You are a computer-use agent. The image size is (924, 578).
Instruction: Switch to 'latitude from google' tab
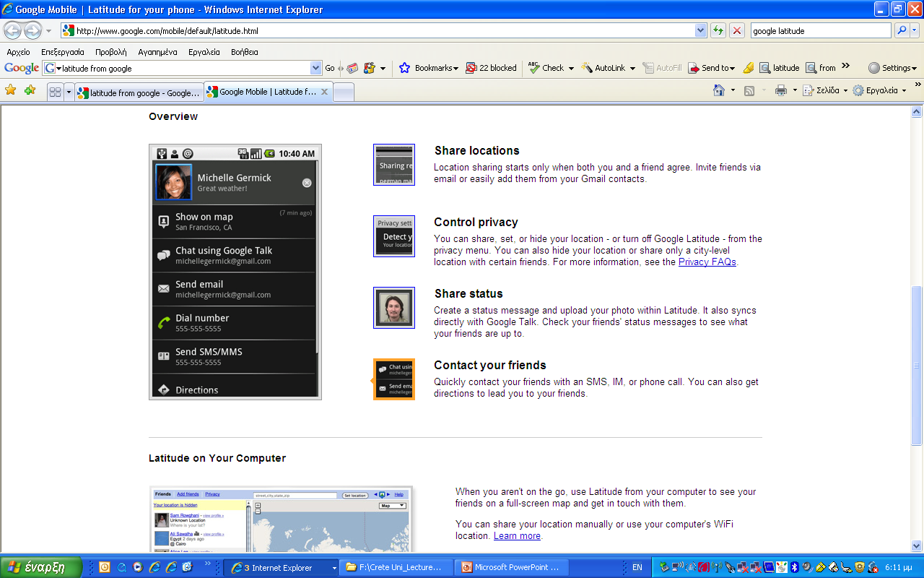coord(139,92)
